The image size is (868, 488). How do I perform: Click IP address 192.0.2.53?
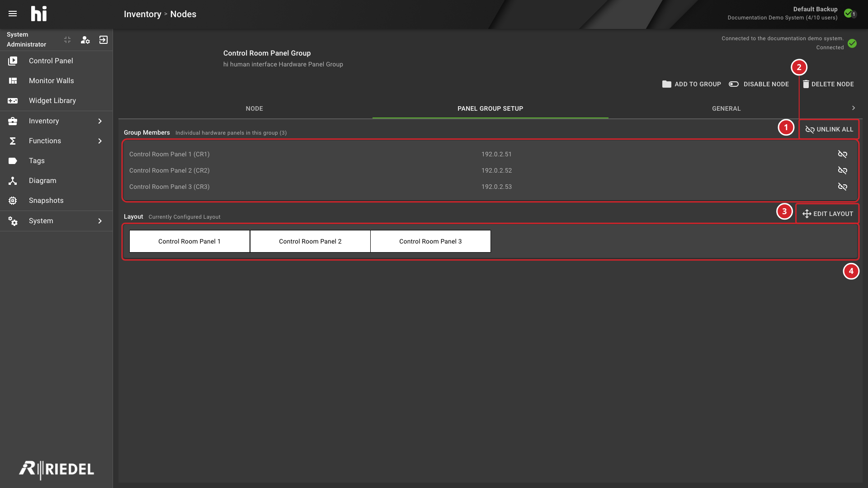[496, 187]
